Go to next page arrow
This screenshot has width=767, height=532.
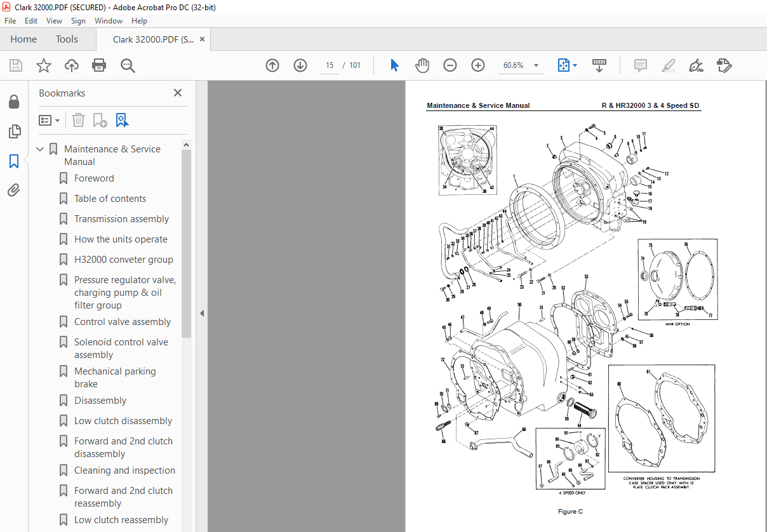[x=300, y=65]
